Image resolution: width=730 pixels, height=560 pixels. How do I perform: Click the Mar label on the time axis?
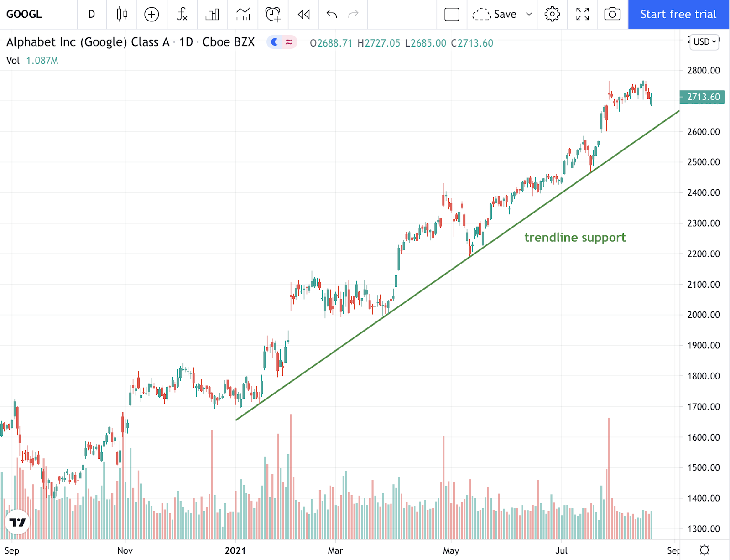click(x=335, y=550)
